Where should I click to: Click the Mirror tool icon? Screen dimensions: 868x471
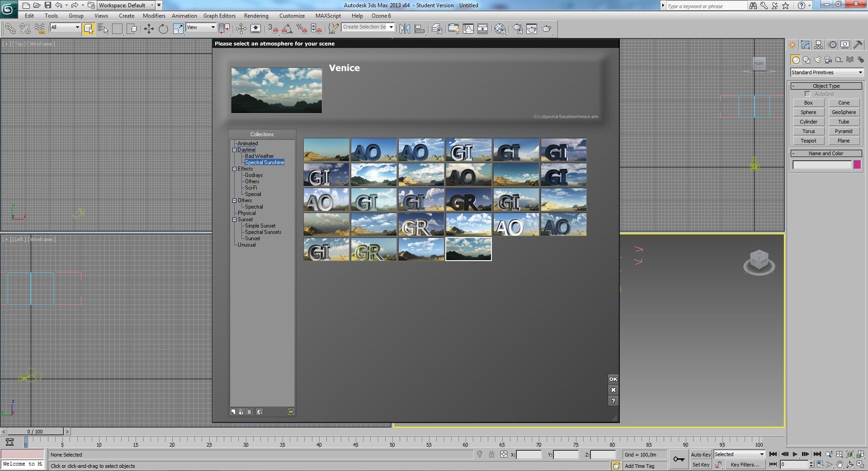(x=405, y=29)
